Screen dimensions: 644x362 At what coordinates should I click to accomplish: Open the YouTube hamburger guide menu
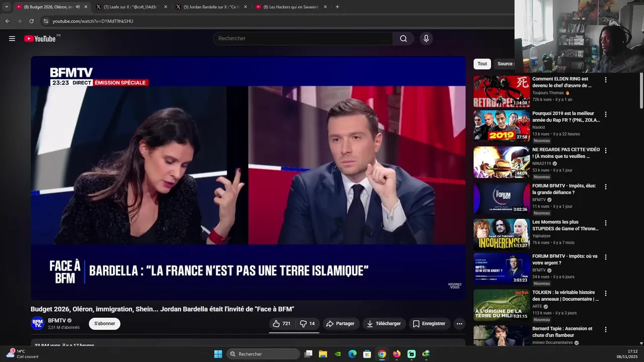[12, 39]
